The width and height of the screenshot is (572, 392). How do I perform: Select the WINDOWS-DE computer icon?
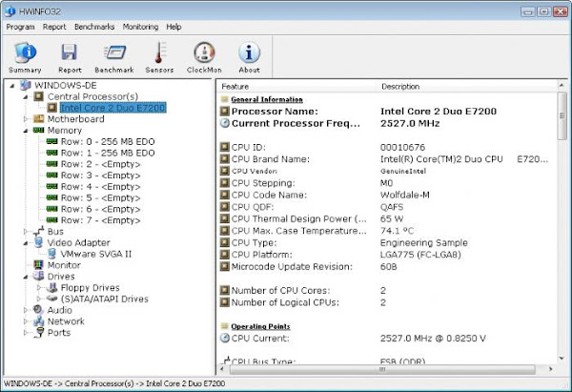[25, 86]
